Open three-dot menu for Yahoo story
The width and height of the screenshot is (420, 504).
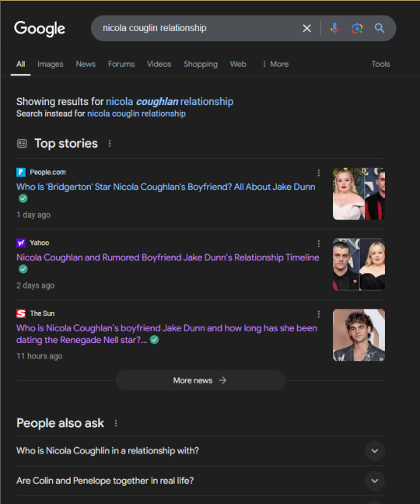(319, 243)
